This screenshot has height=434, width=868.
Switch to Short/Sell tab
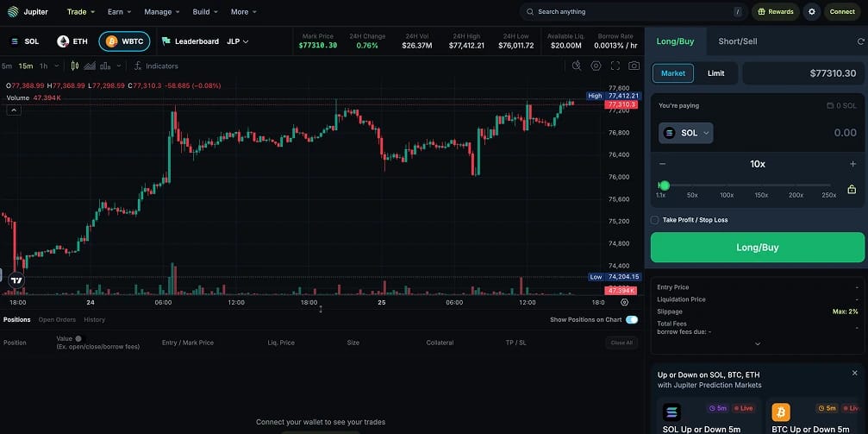tap(737, 41)
